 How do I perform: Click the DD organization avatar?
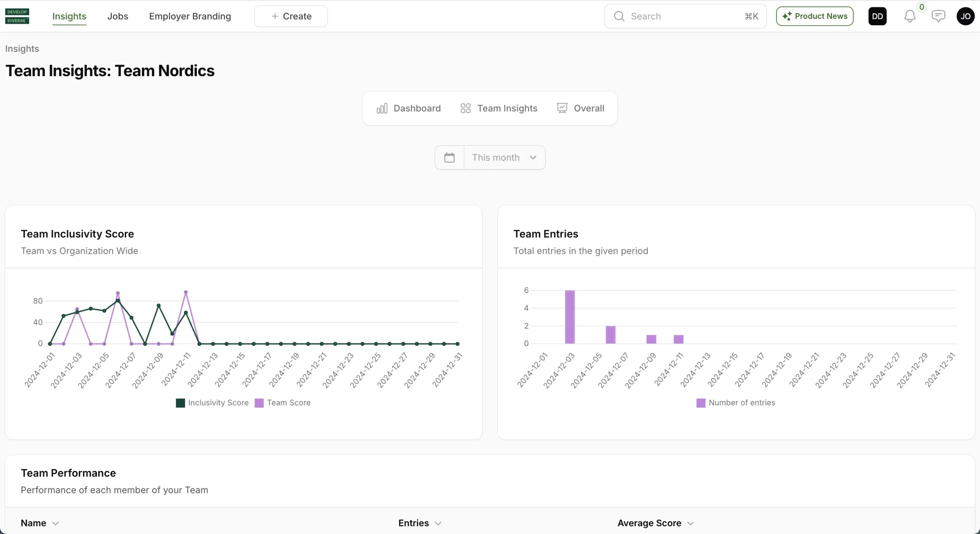[877, 16]
